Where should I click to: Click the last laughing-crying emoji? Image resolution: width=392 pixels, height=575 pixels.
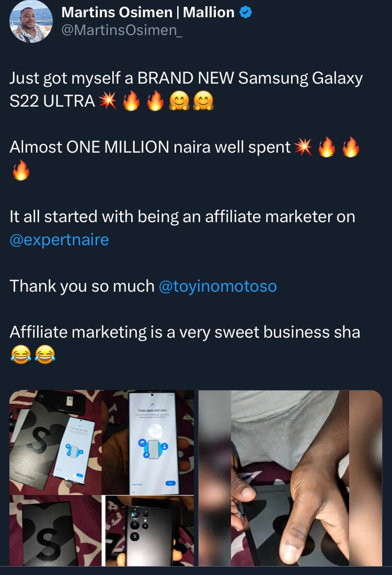(45, 355)
